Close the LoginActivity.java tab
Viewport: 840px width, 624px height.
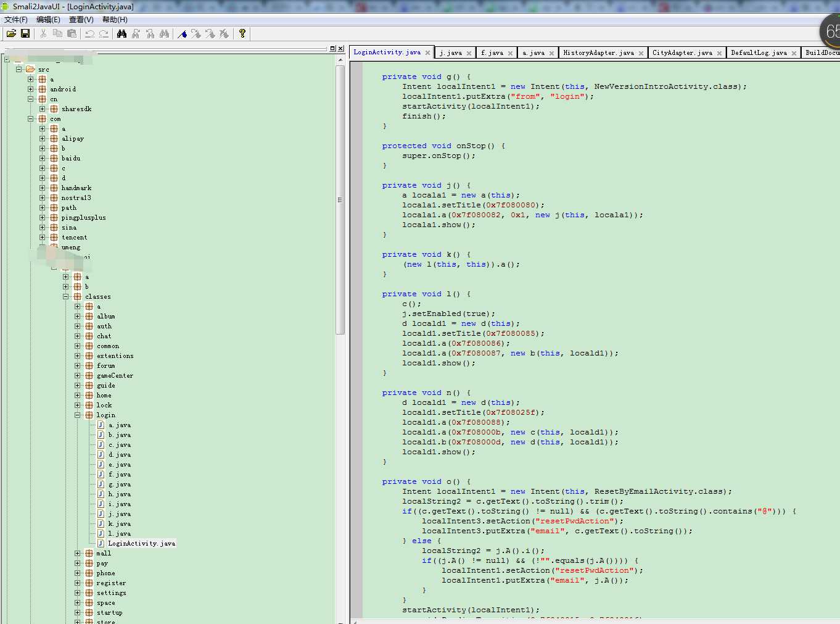tap(427, 53)
